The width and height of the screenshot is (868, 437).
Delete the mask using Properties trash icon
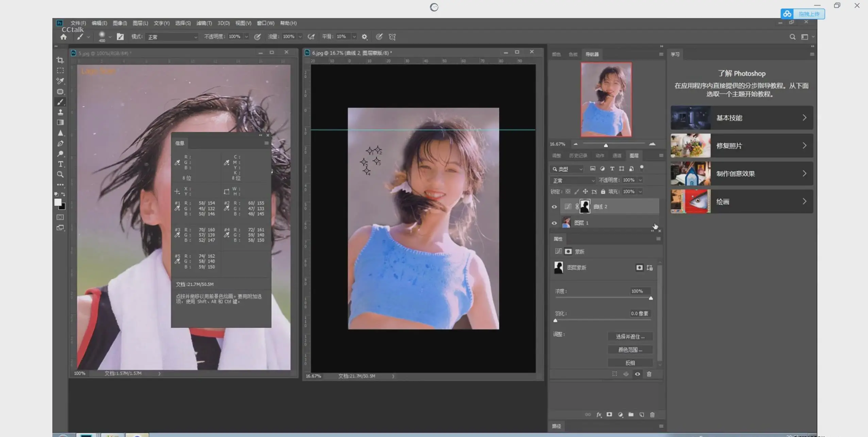[x=649, y=374]
